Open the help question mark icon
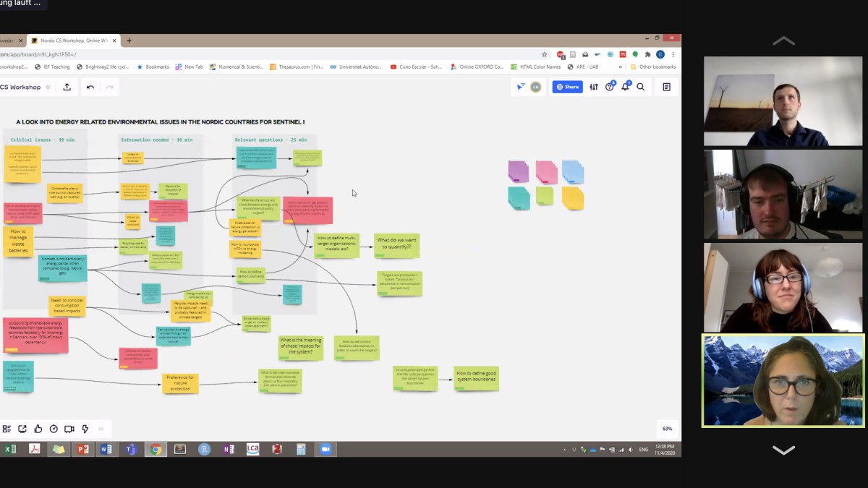The image size is (868, 488). [610, 87]
